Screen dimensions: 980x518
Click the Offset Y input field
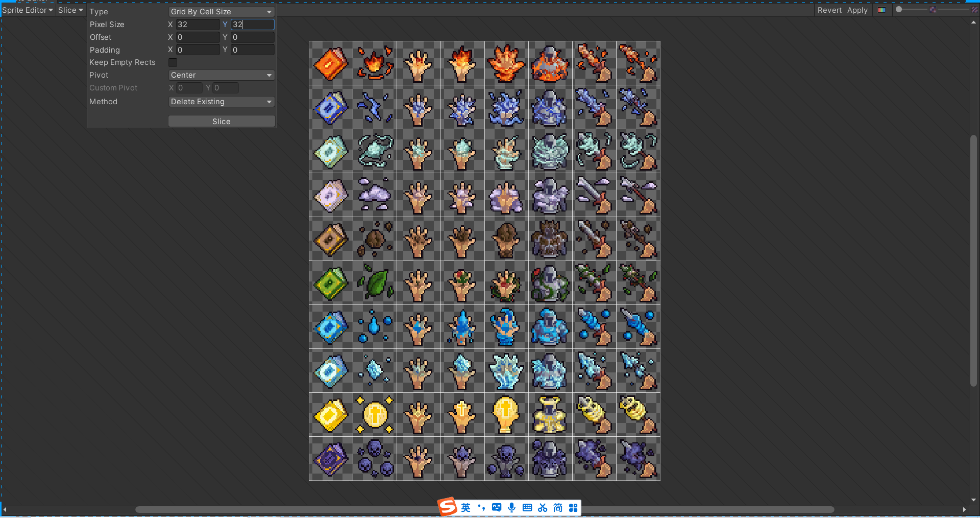pyautogui.click(x=253, y=37)
